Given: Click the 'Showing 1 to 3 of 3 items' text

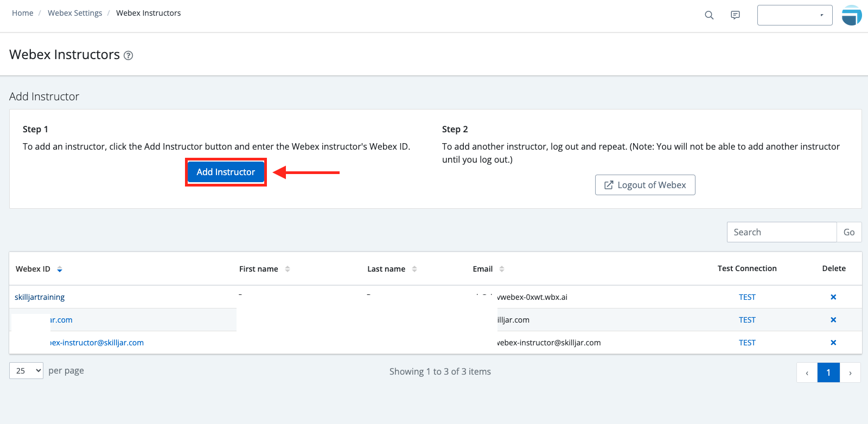Looking at the screenshot, I should coord(440,371).
